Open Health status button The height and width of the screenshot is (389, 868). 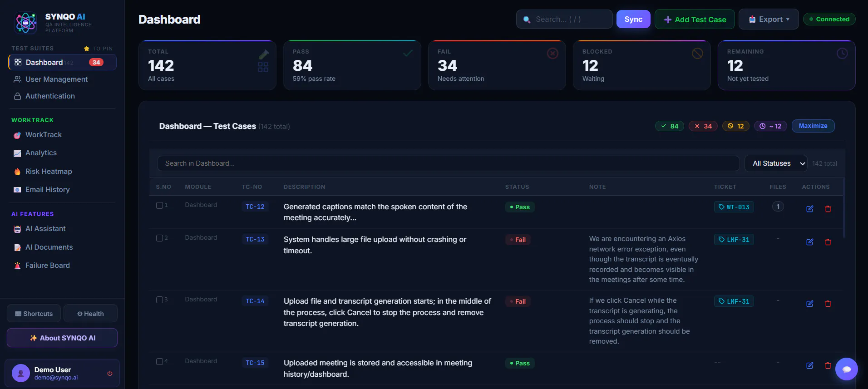point(90,313)
